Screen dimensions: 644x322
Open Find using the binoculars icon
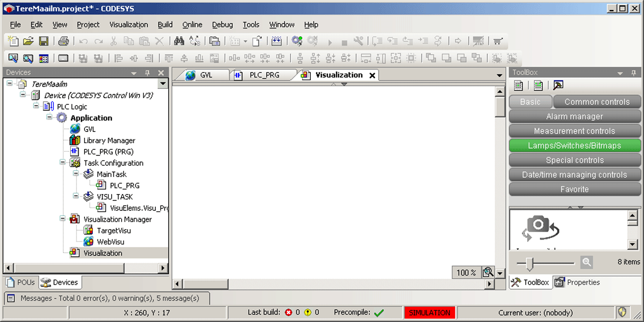coord(179,41)
